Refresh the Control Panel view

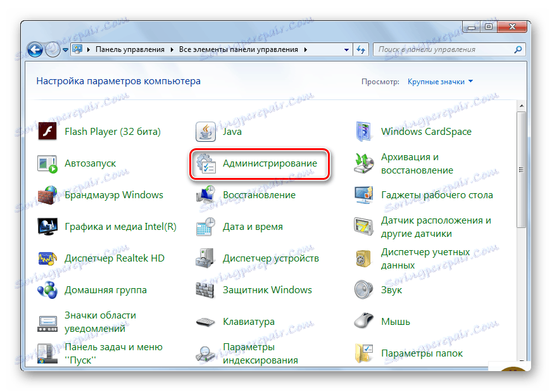tap(361, 49)
